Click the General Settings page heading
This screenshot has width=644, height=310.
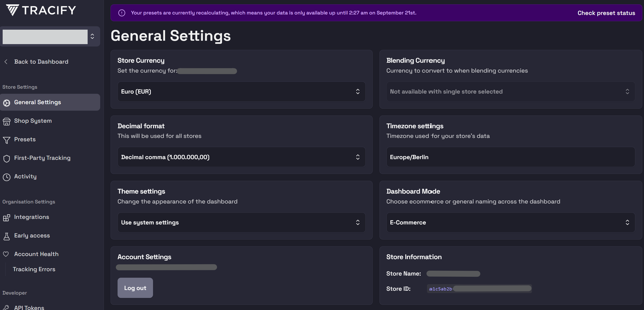pyautogui.click(x=171, y=36)
